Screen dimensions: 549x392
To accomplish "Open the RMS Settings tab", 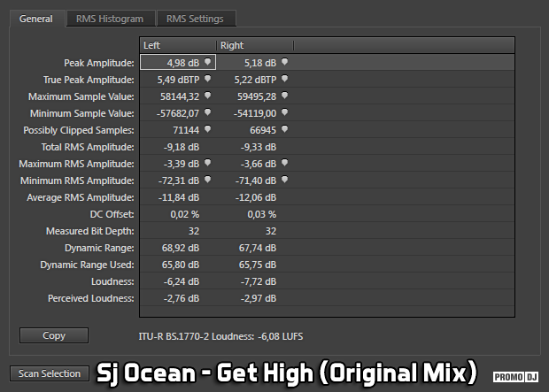I will pos(196,19).
